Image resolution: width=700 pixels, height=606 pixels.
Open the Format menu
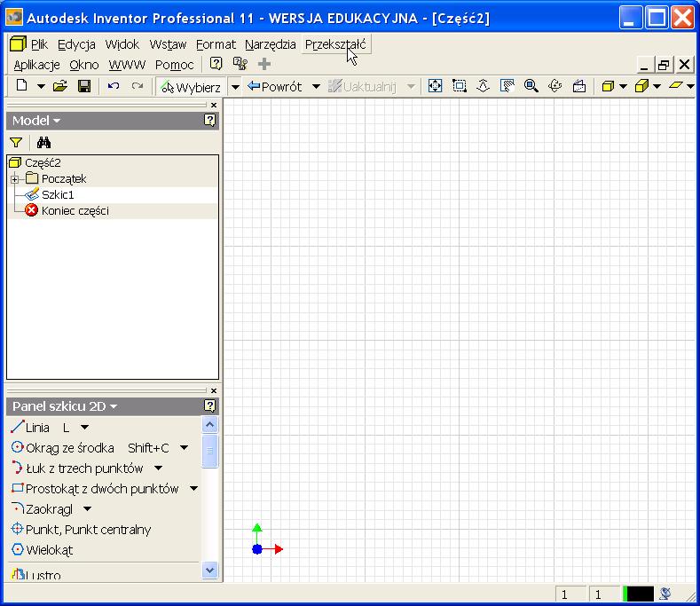click(x=216, y=44)
